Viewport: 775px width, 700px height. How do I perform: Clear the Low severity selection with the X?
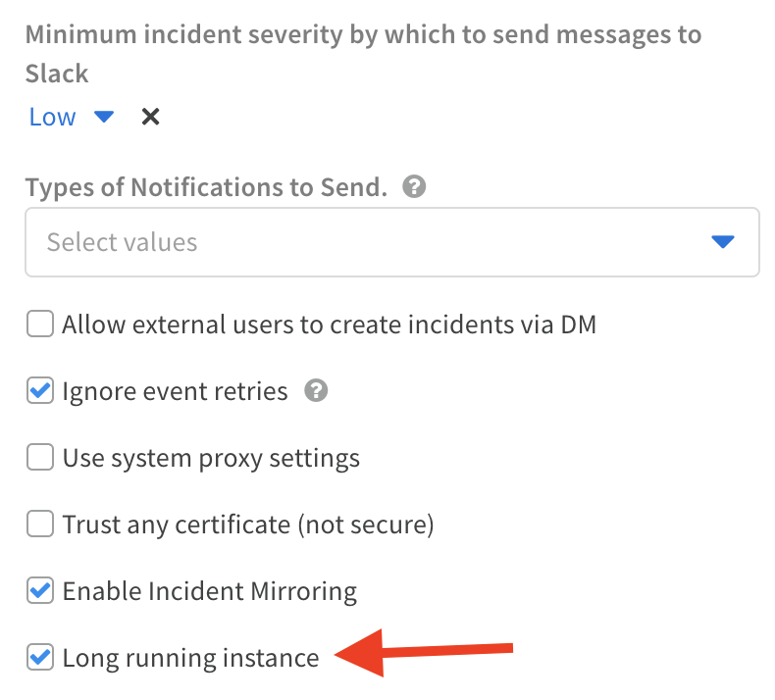[x=150, y=118]
